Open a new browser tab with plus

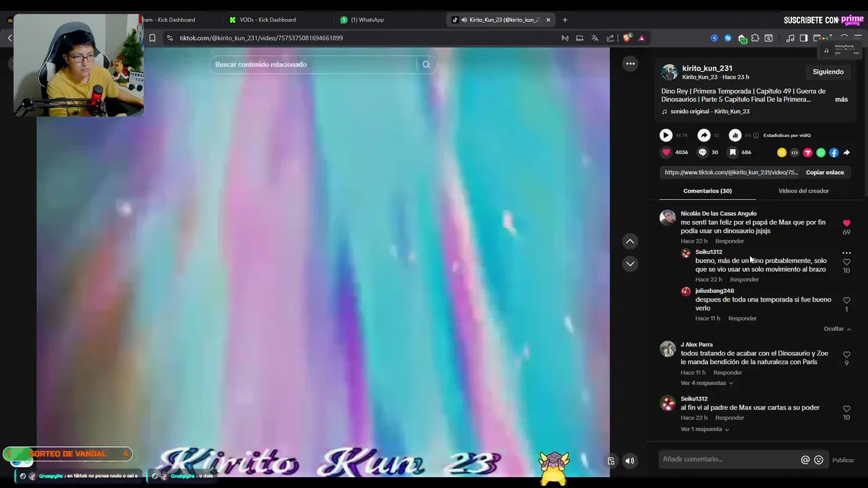pyautogui.click(x=565, y=20)
